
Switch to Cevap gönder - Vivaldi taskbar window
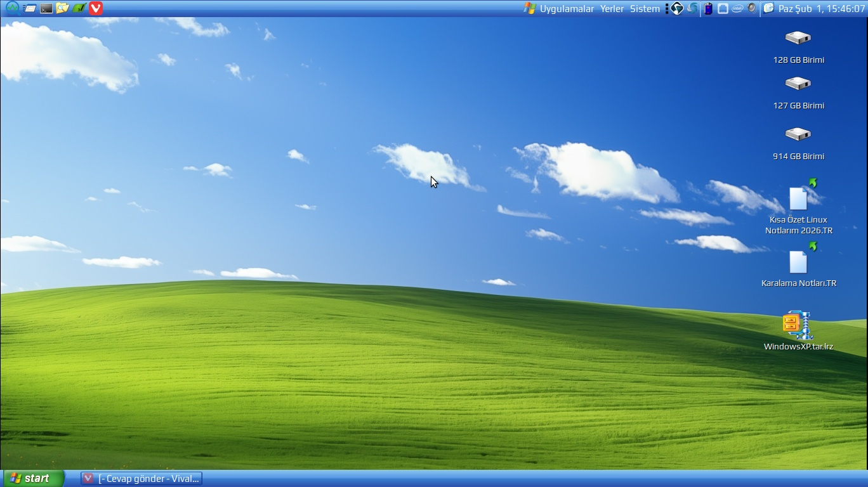pyautogui.click(x=141, y=479)
